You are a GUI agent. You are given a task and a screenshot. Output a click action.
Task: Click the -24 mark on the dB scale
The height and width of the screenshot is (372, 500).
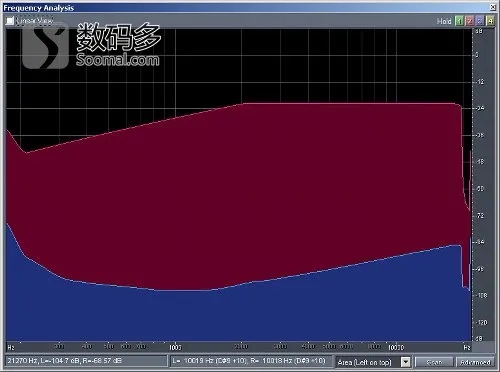pos(480,108)
